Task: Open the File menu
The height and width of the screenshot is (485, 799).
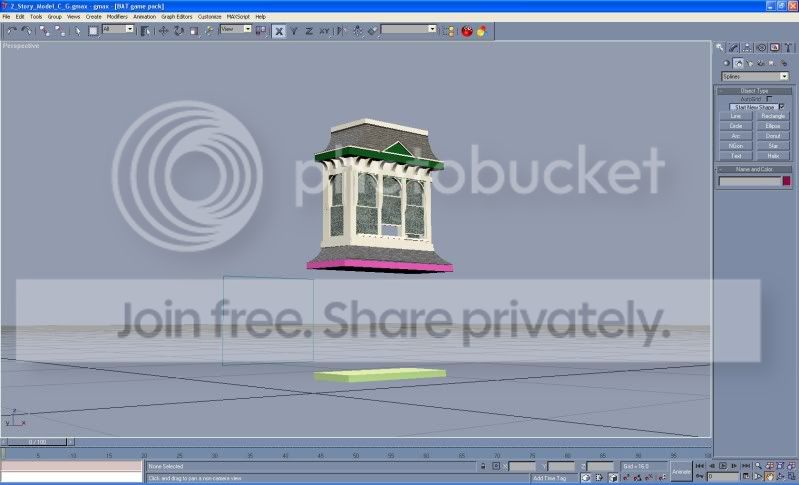Action: pos(6,17)
